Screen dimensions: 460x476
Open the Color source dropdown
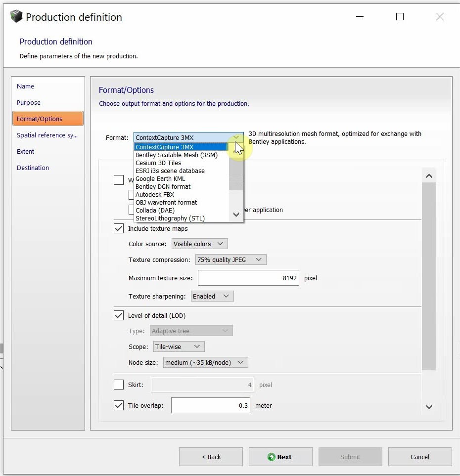(199, 244)
